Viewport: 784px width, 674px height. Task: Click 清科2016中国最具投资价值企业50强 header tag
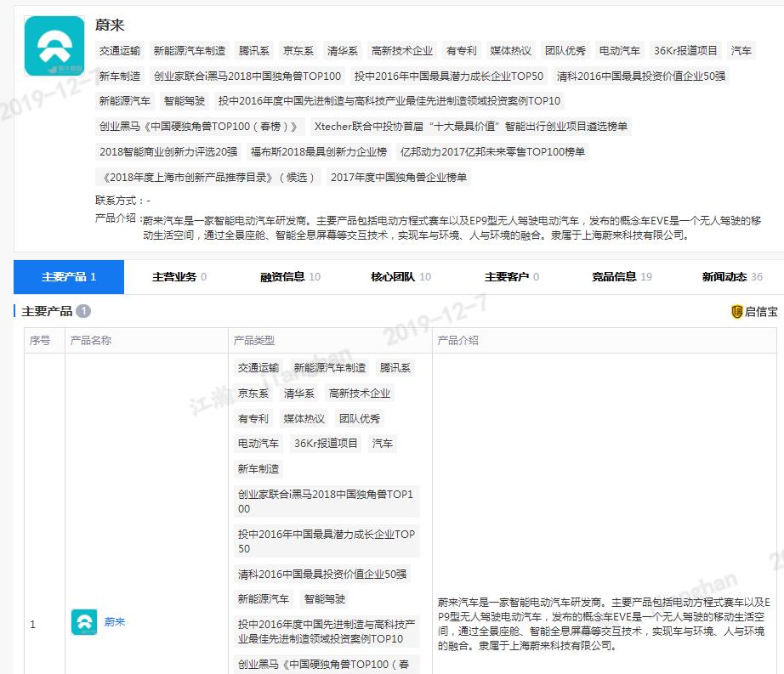pyautogui.click(x=641, y=76)
